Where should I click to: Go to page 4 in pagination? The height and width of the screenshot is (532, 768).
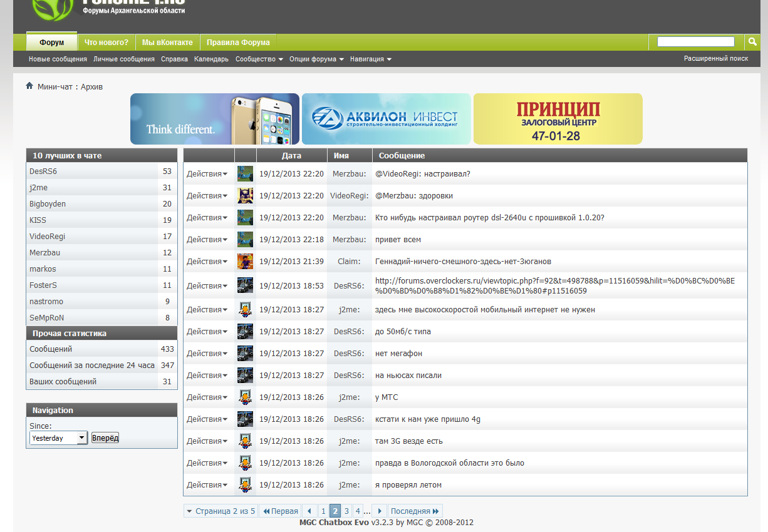tap(357, 511)
